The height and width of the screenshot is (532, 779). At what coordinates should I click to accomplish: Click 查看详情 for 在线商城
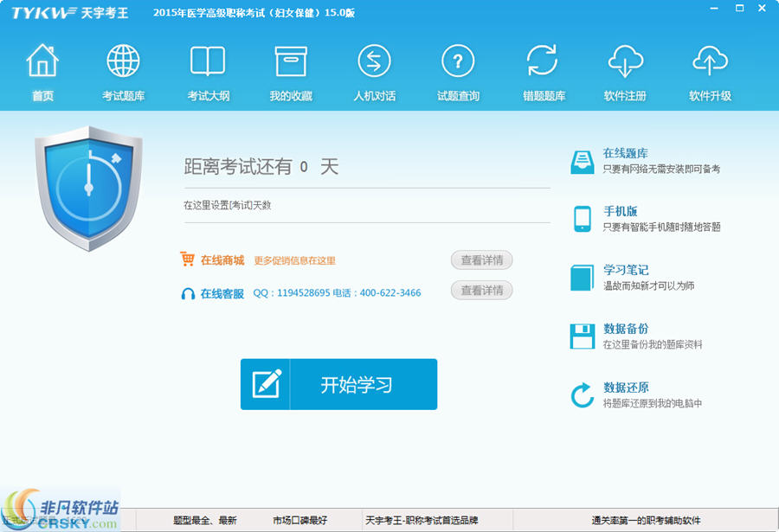click(x=481, y=260)
